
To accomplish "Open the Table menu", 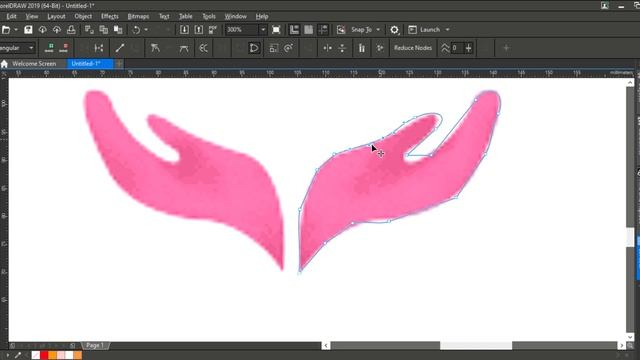I will pyautogui.click(x=186, y=17).
